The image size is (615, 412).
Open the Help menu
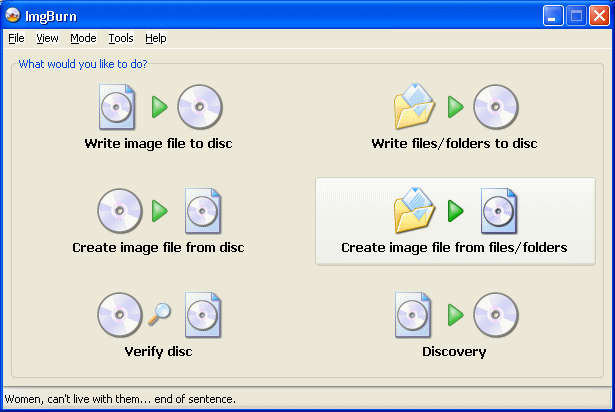tap(156, 38)
